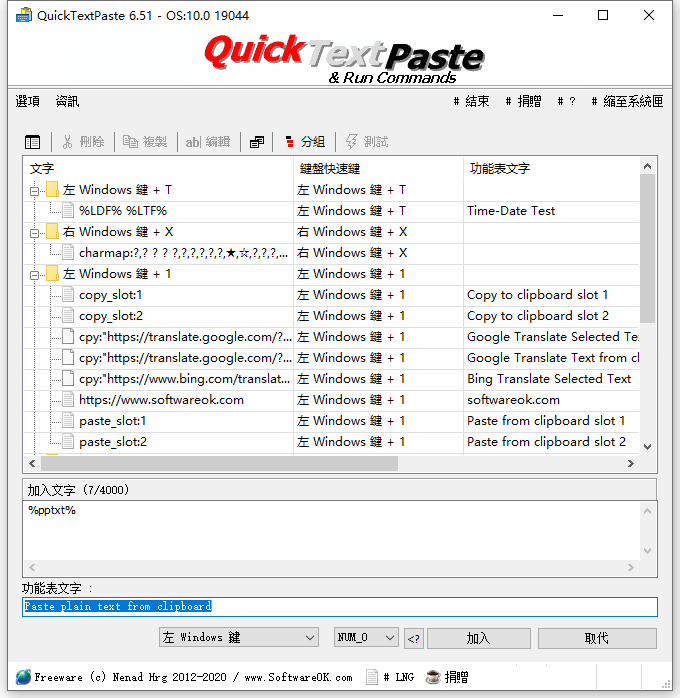Click the document icon beside %LDF% %LTF%

pyautogui.click(x=68, y=211)
